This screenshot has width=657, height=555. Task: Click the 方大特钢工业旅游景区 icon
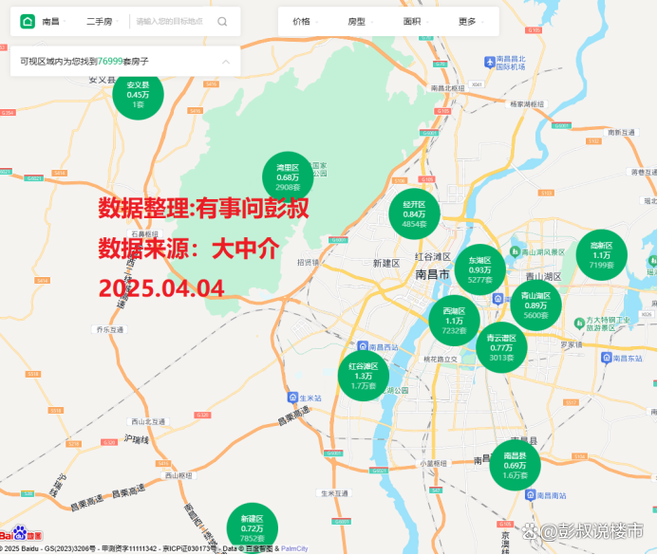coord(579,323)
